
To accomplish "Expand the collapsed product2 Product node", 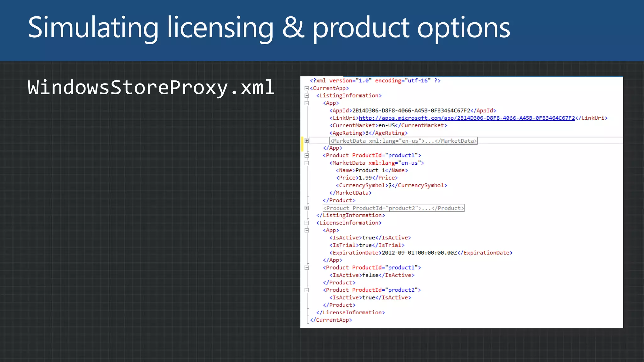I will tap(307, 208).
